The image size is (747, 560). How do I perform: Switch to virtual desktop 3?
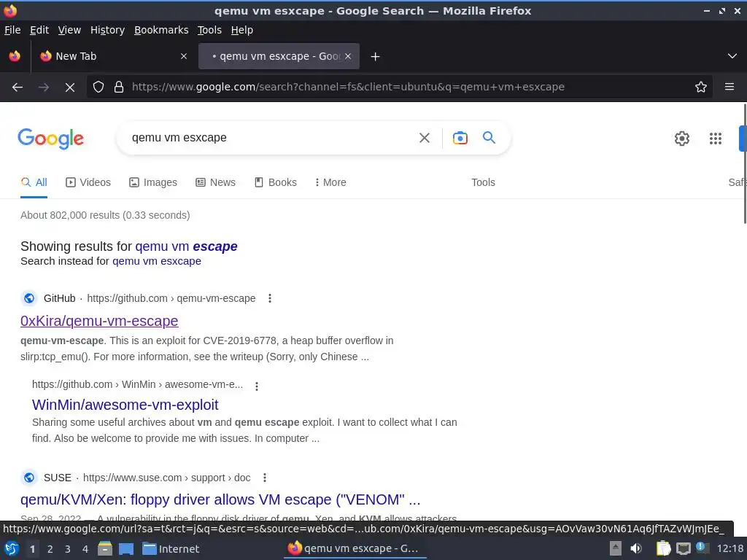click(68, 549)
